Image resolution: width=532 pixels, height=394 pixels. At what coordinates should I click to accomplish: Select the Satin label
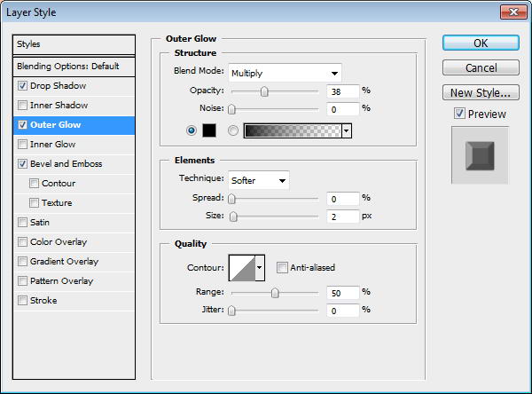[40, 223]
